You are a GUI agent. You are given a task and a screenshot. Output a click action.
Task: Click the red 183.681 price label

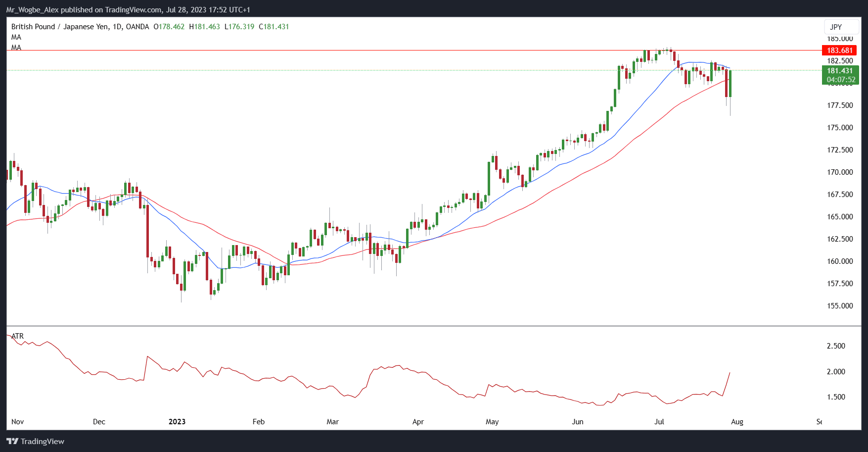[x=840, y=50]
